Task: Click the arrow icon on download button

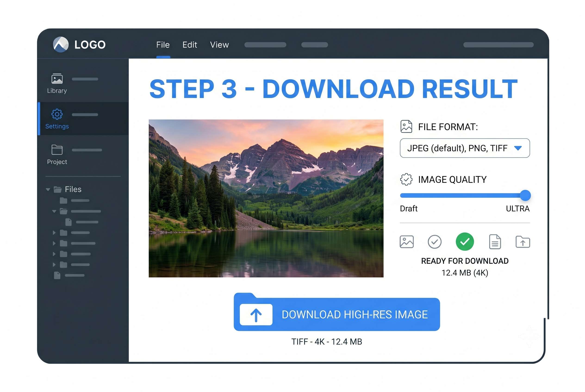Action: [256, 315]
